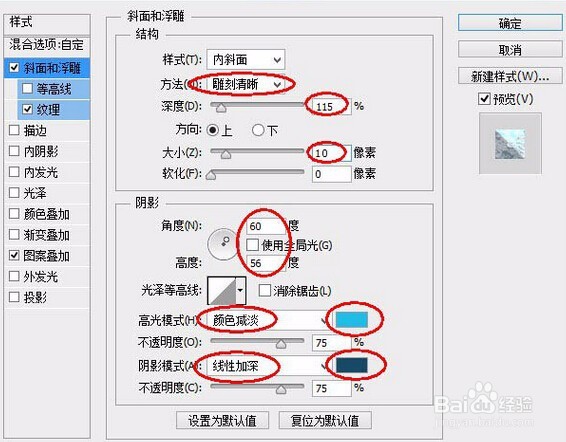Click the highlight light-blue color swatch

352,320
